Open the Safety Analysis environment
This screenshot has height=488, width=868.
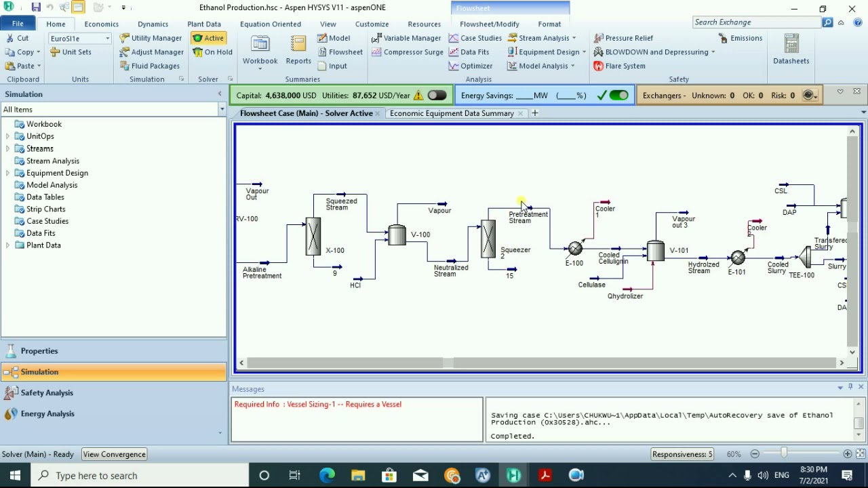114,392
